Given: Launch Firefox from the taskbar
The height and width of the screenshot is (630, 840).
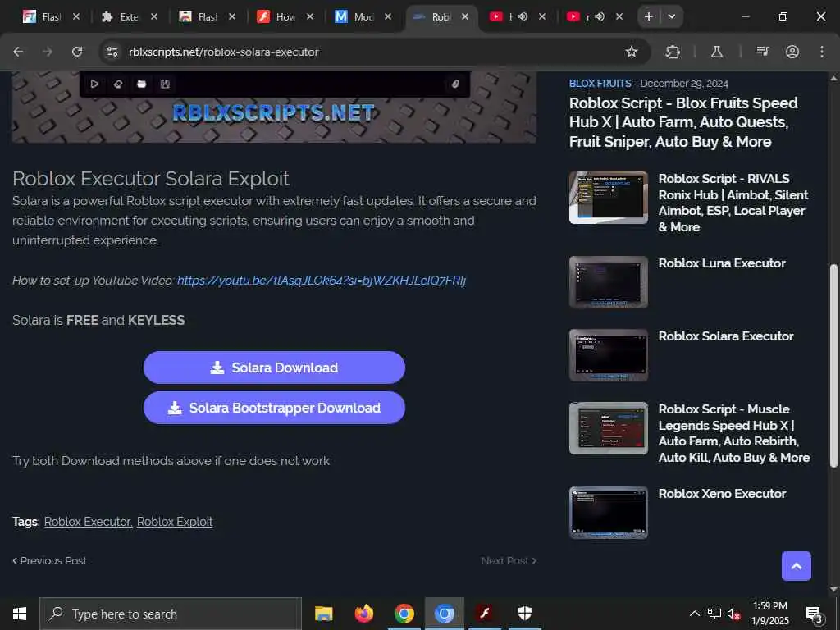Looking at the screenshot, I should (x=363, y=614).
